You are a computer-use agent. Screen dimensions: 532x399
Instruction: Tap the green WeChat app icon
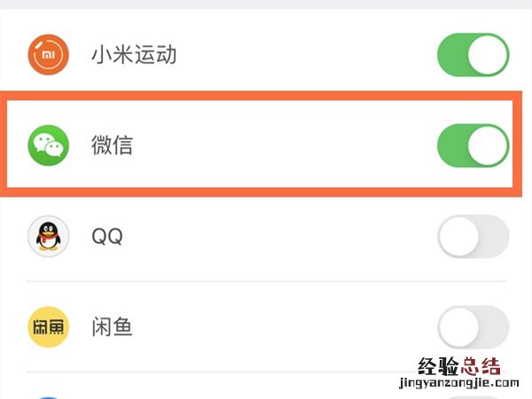pos(49,145)
